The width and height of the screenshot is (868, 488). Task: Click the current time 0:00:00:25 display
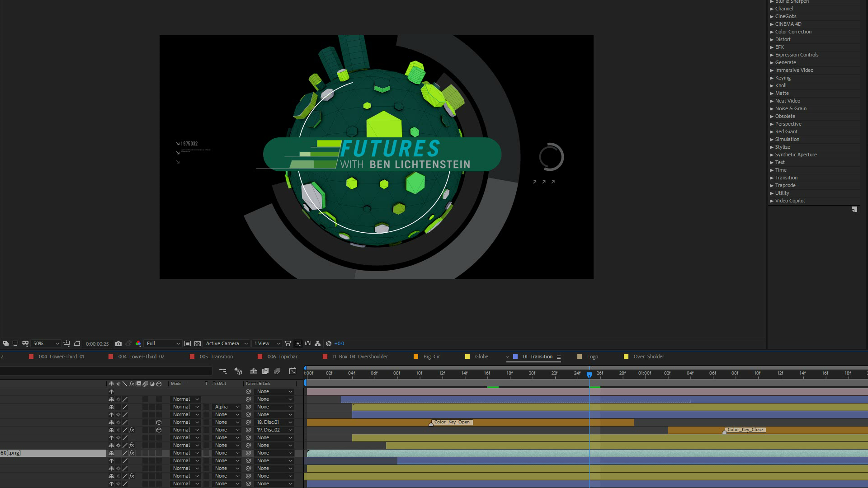coord(97,344)
